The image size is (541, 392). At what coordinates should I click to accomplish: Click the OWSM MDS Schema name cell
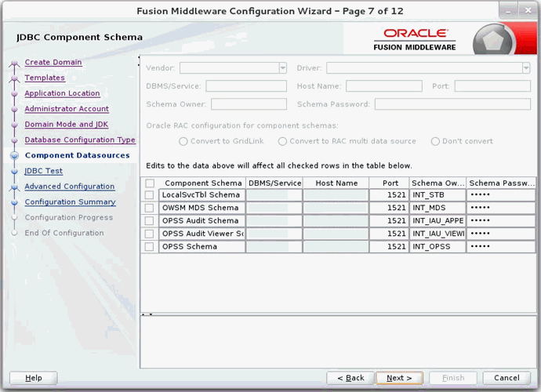(x=202, y=208)
